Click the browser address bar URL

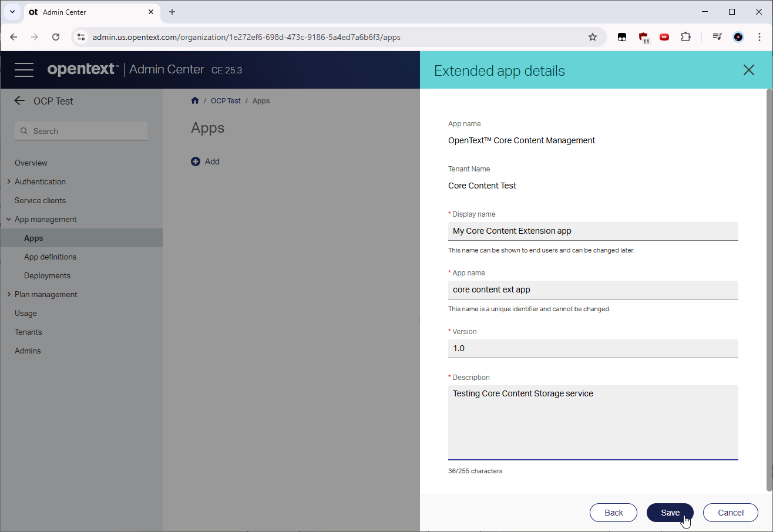[x=247, y=37]
